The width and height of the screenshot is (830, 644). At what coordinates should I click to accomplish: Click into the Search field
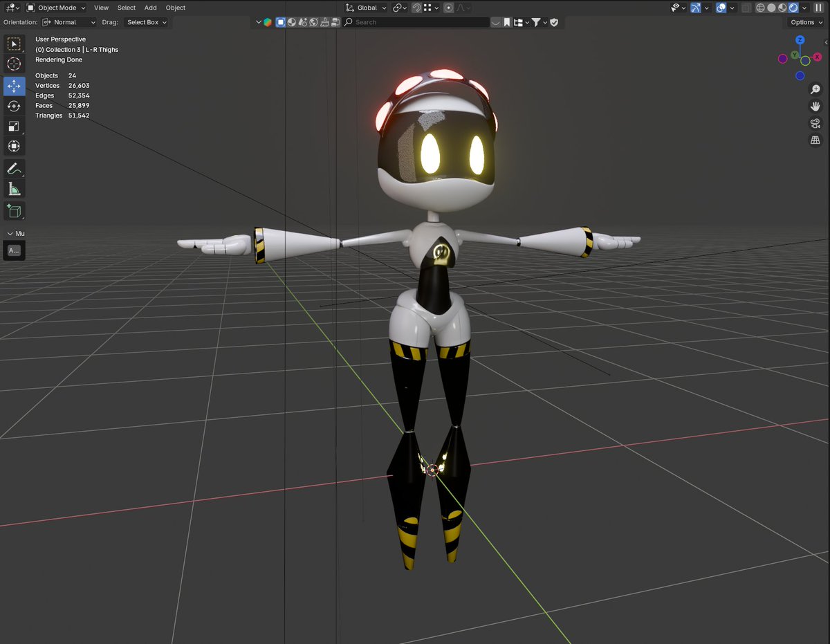click(416, 22)
